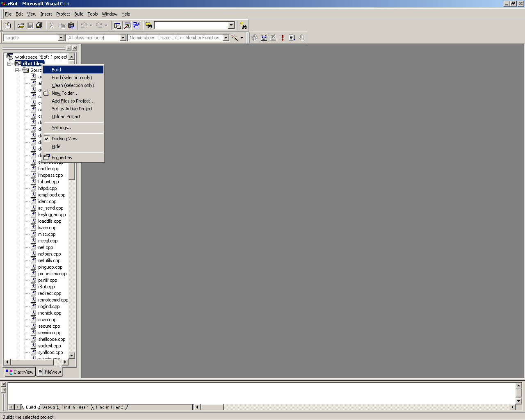The image size is (525, 420).
Task: Choose Unload Project from context menu
Action: 73,116
